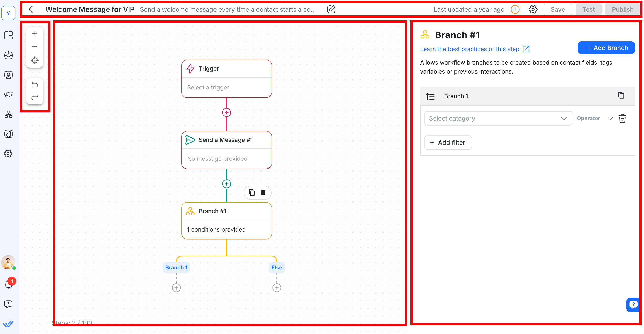Center the canvas with crosshair icon
The width and height of the screenshot is (644, 334).
pyautogui.click(x=35, y=60)
